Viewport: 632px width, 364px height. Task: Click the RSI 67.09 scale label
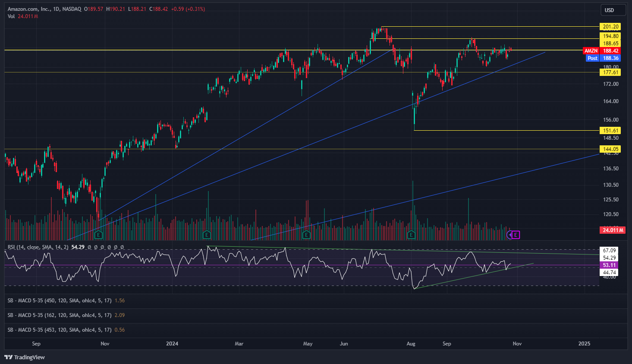609,251
